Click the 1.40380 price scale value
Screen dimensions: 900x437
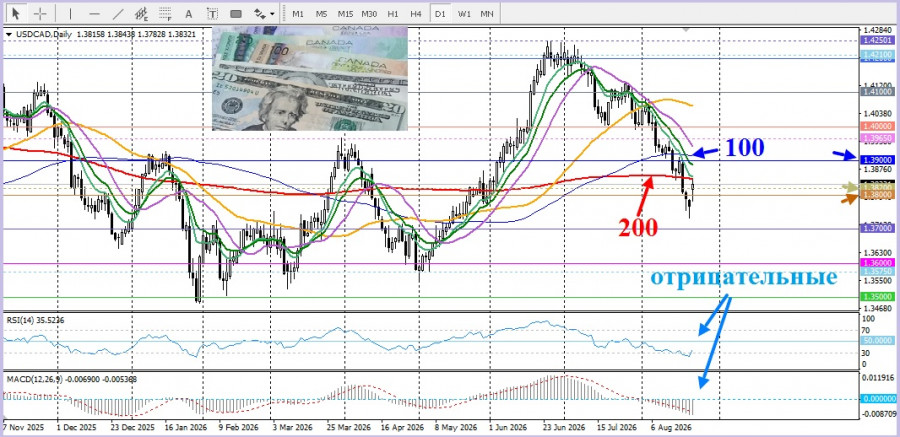(x=879, y=113)
